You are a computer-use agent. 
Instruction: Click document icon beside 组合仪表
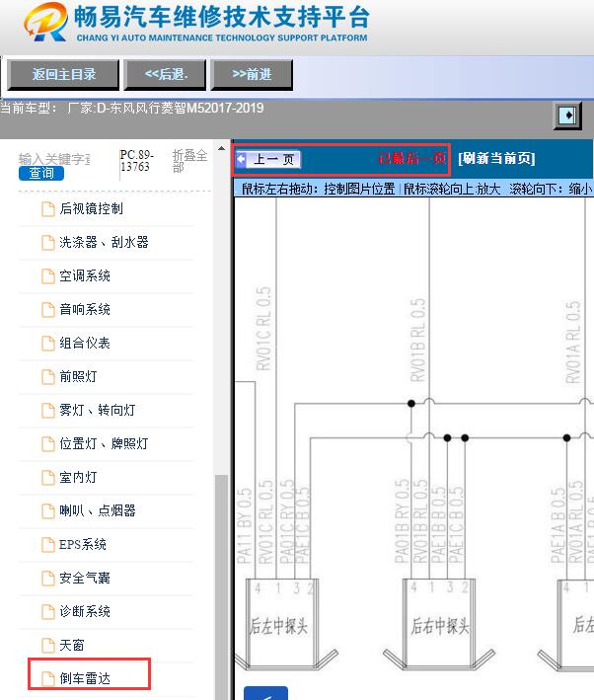click(47, 344)
